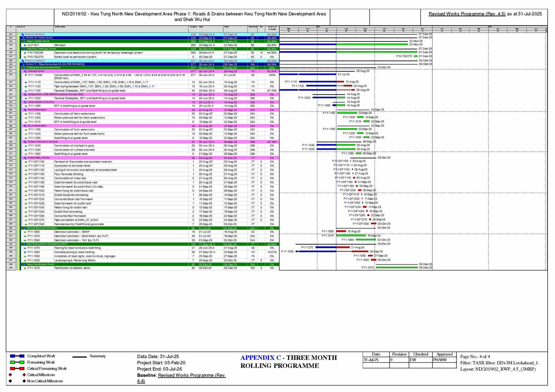The height and width of the screenshot is (392, 555).
Task: Select the Activity Name column header
Action: click(x=60, y=27)
